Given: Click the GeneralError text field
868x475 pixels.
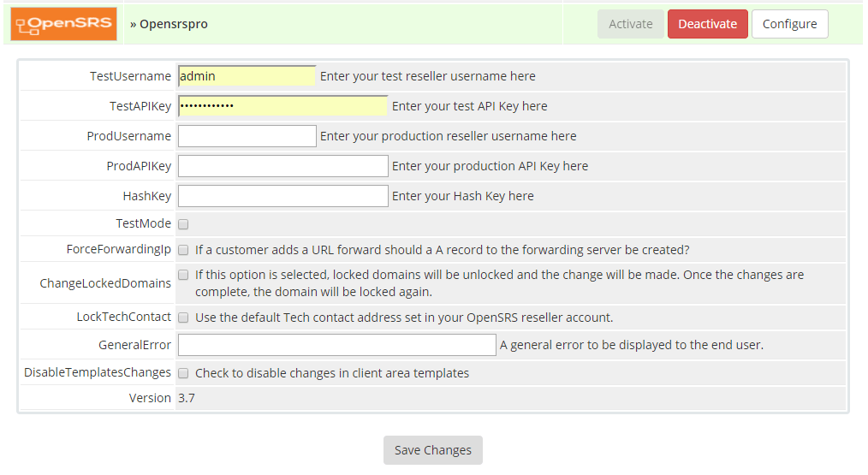Looking at the screenshot, I should pyautogui.click(x=336, y=344).
